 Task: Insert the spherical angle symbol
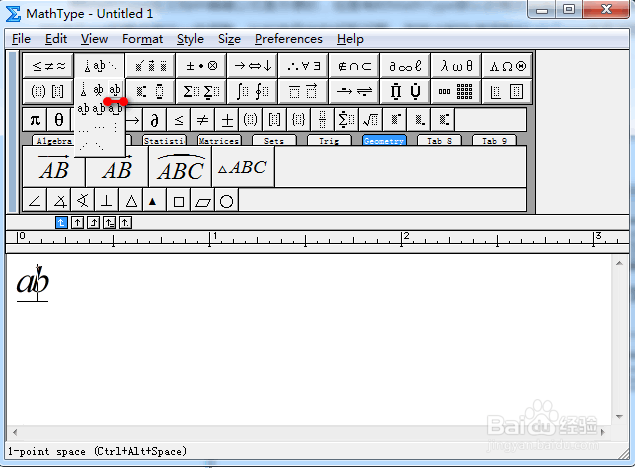(x=83, y=200)
